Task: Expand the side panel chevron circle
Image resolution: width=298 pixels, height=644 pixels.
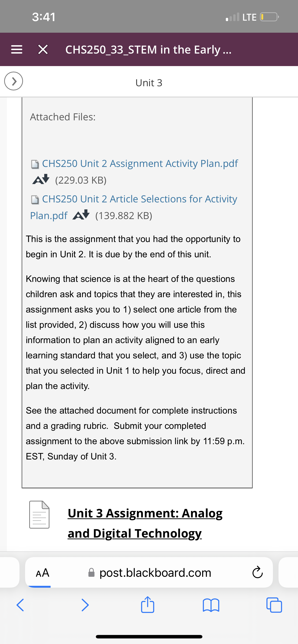Action: (x=13, y=81)
